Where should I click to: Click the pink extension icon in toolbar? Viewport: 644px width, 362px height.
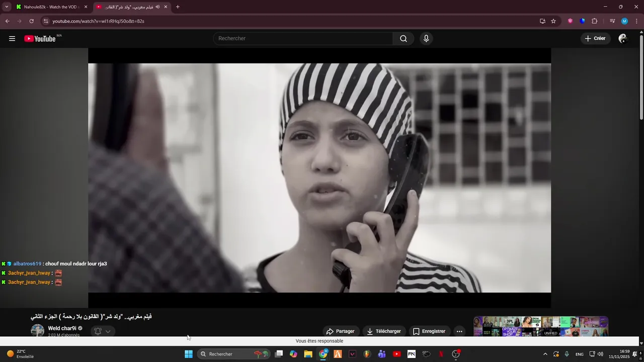click(570, 21)
